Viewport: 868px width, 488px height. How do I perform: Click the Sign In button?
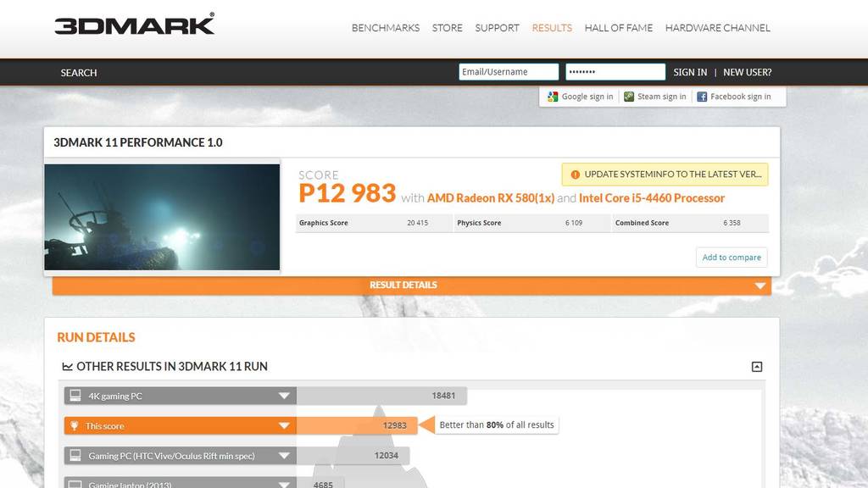coord(690,73)
